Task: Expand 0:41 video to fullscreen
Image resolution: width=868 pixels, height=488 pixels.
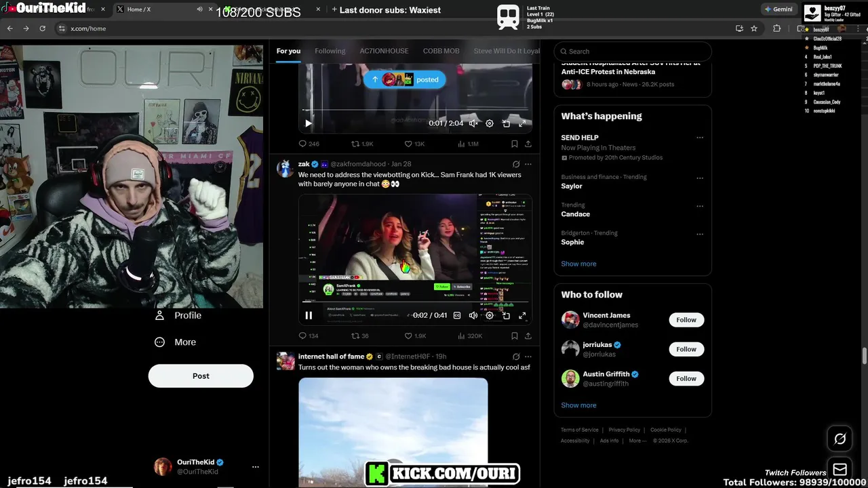Action: tap(522, 315)
